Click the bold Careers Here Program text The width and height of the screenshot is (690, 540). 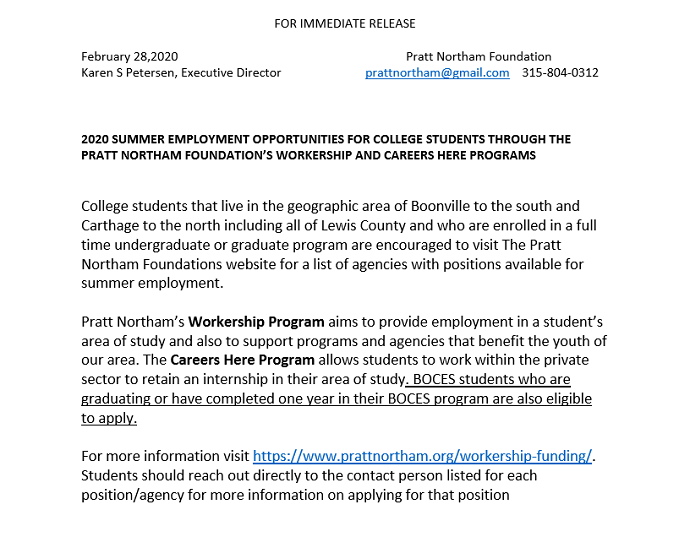pyautogui.click(x=242, y=360)
